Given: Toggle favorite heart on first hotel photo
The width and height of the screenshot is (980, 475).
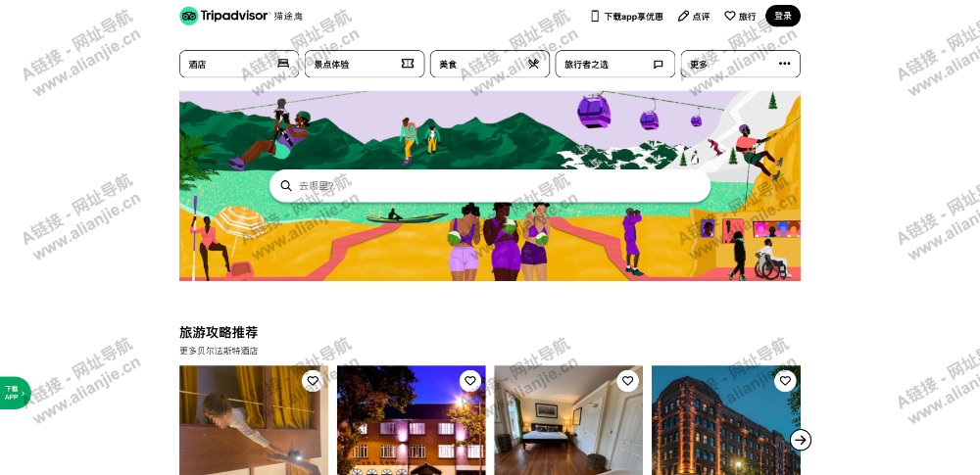Looking at the screenshot, I should pos(313,381).
